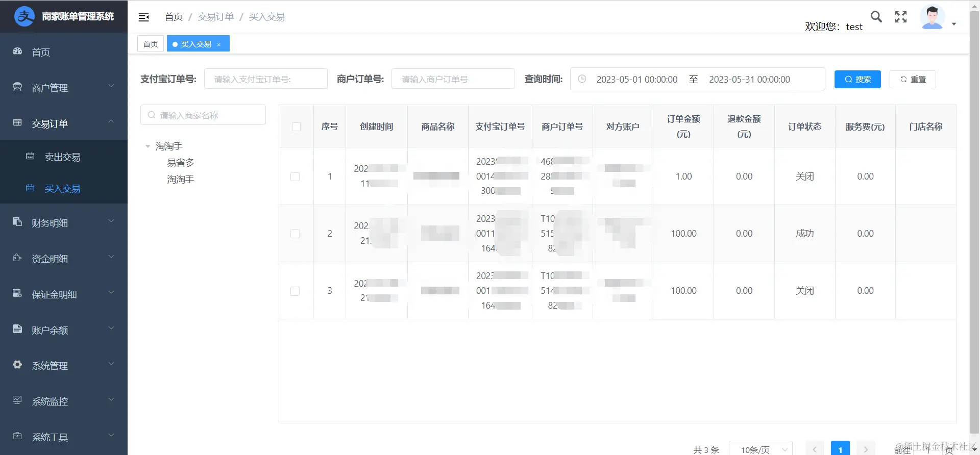This screenshot has height=455, width=980.
Task: Open the header search magnifier icon
Action: (876, 17)
